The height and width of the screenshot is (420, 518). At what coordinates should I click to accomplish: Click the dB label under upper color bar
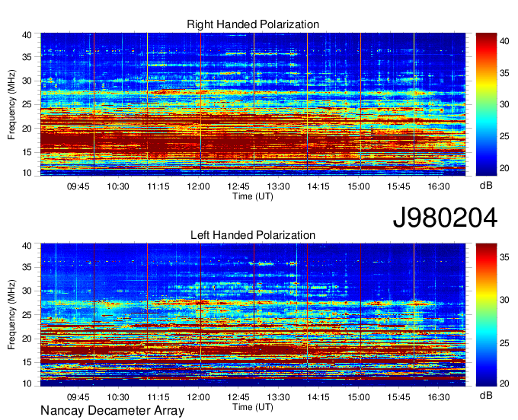(486, 186)
